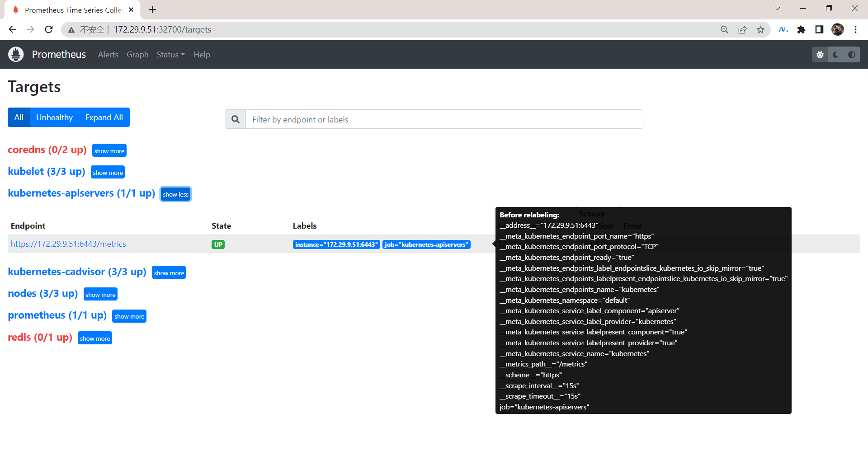Screen dimensions: 868x465
Task: Click the kubernetes-cadvisor (3/3 up) heading
Action: point(77,272)
